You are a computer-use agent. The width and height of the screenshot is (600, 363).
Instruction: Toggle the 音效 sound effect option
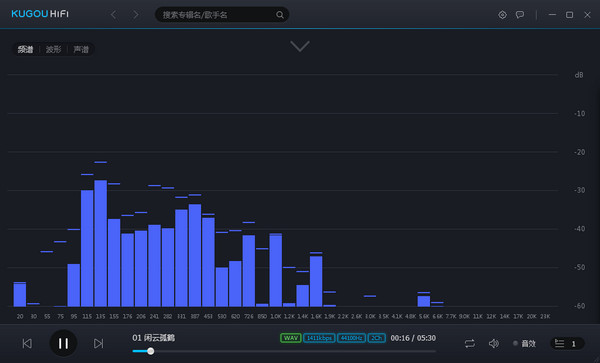525,343
